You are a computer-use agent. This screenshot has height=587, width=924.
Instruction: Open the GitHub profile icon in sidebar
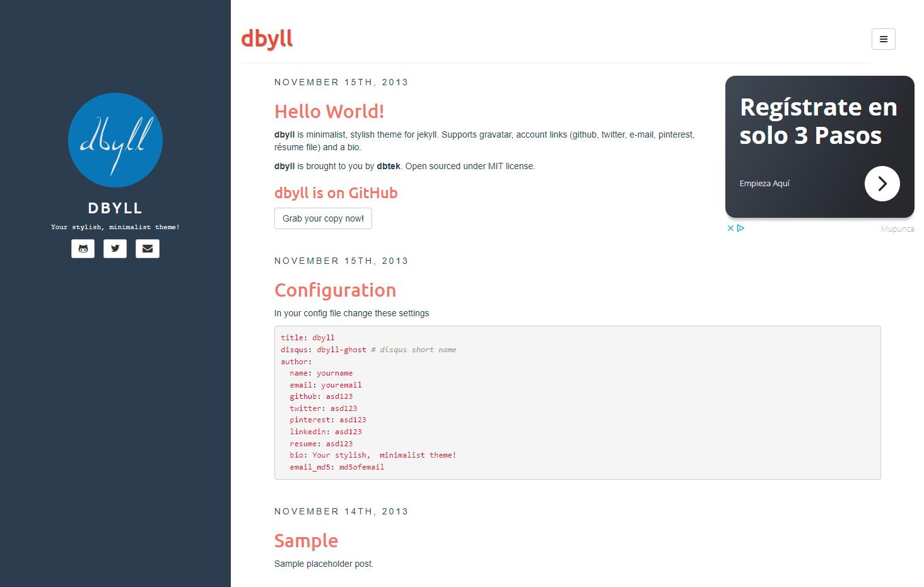(x=83, y=248)
